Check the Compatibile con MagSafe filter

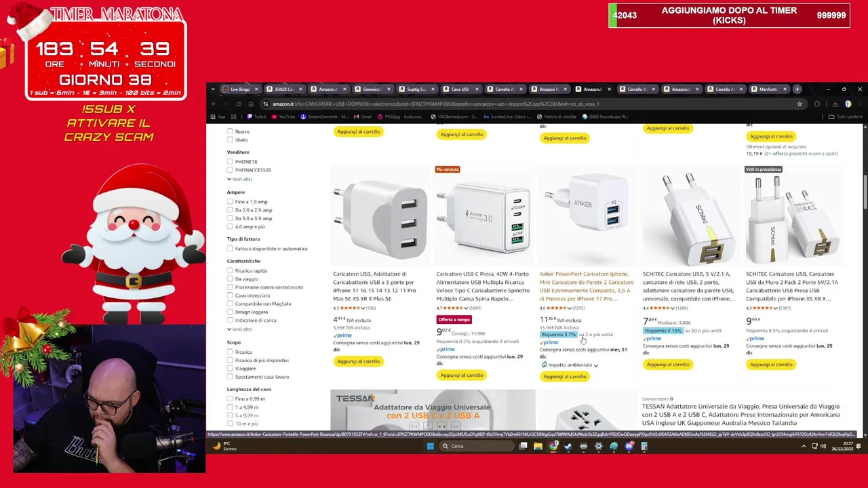[230, 304]
